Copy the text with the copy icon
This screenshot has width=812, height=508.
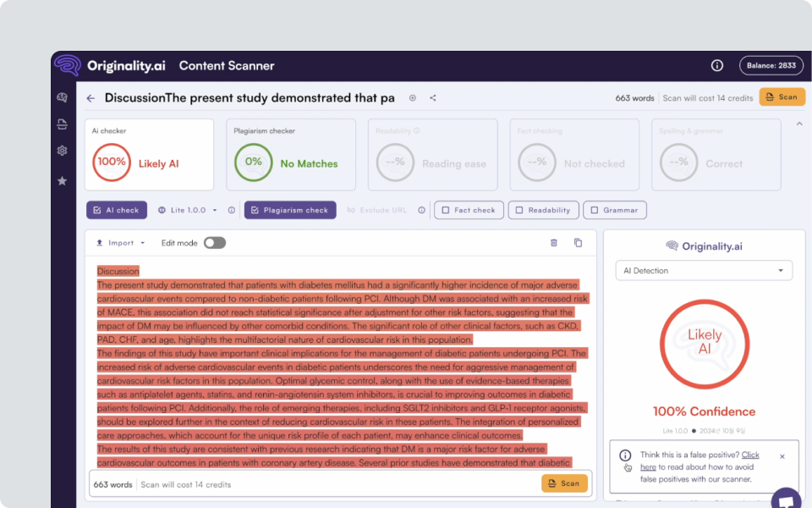[x=578, y=243]
